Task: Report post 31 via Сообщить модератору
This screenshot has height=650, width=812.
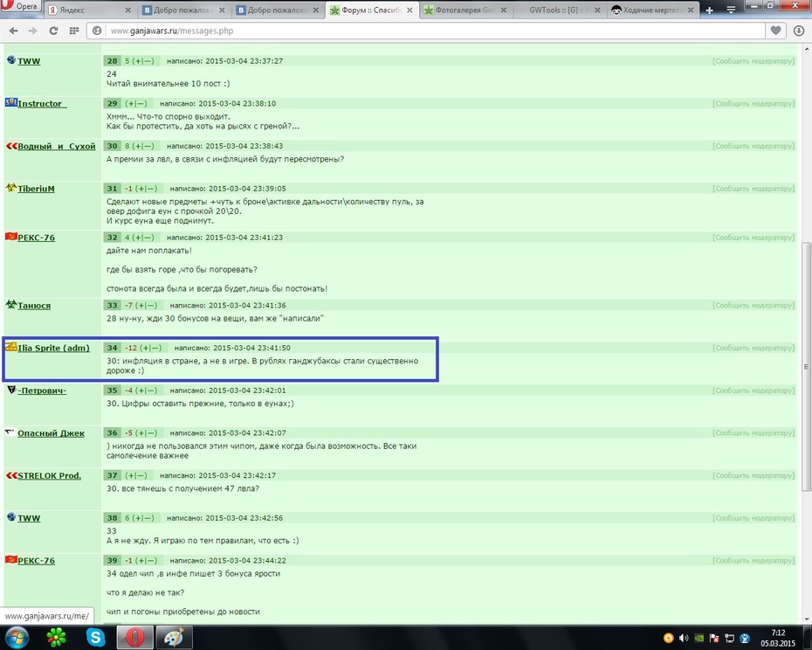Action: pos(754,189)
